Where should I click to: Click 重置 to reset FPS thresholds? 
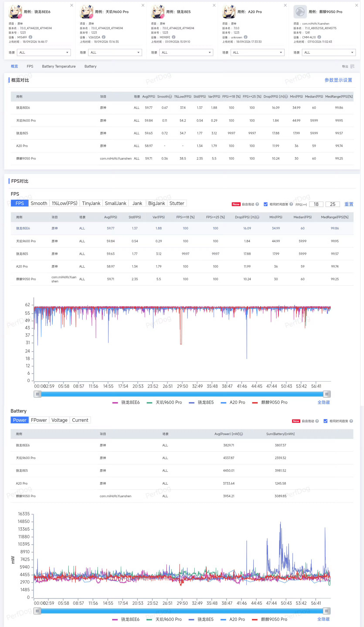pos(349,204)
